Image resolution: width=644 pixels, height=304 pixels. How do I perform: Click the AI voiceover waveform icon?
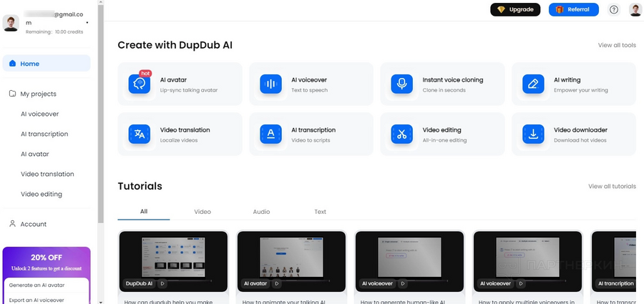(270, 84)
